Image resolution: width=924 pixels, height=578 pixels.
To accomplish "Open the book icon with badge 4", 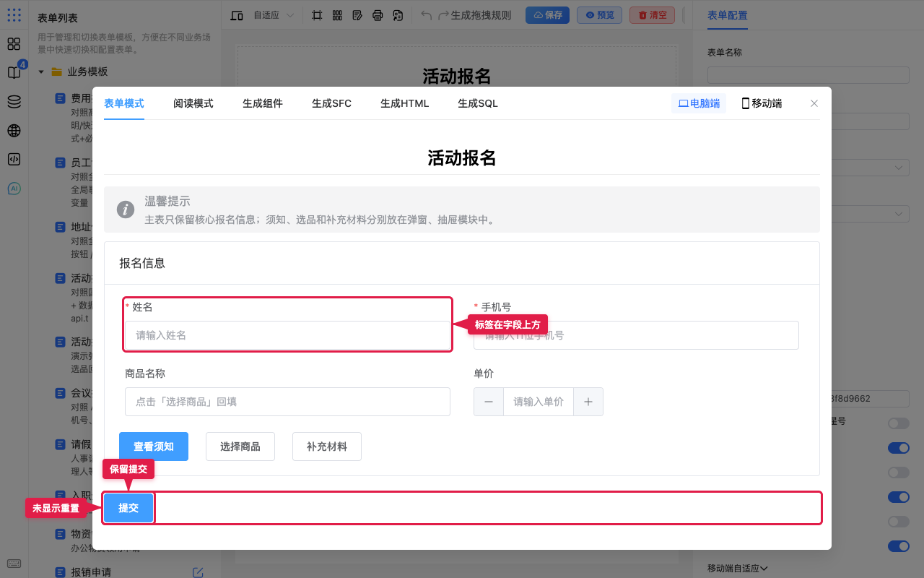I will point(14,73).
